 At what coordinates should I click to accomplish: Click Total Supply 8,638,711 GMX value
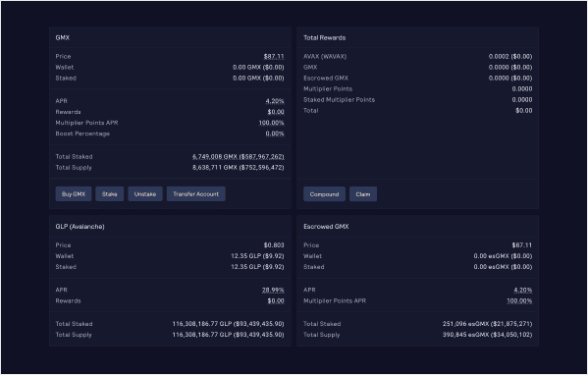(x=239, y=168)
